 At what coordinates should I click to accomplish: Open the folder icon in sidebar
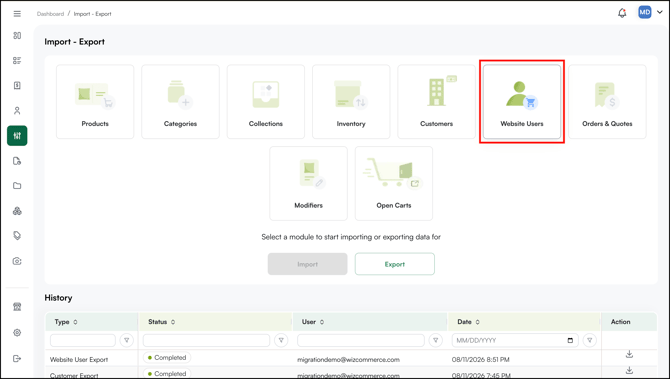[x=17, y=186]
